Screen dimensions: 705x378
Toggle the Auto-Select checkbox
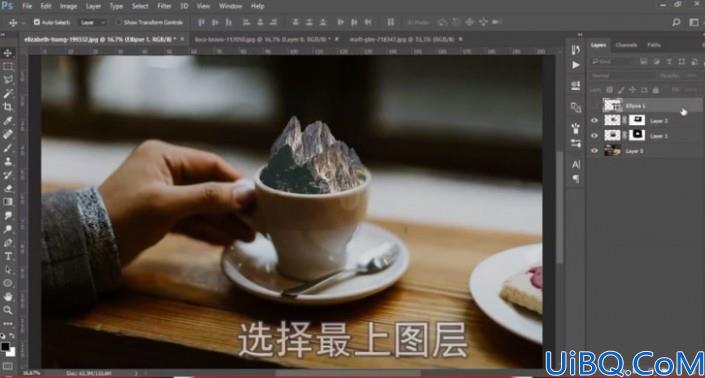(37, 22)
